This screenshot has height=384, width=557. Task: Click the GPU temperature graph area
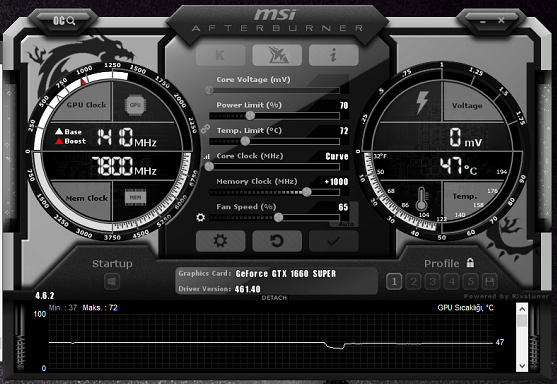271,342
